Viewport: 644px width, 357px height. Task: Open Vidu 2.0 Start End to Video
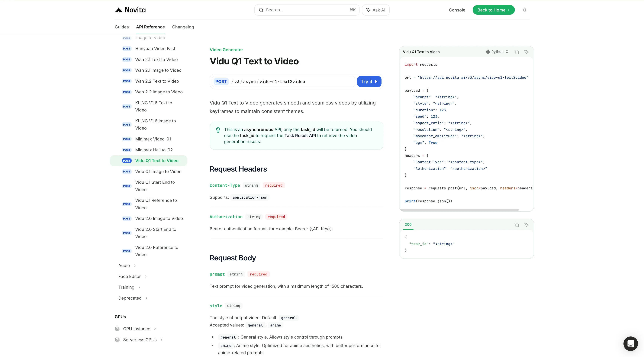point(156,233)
